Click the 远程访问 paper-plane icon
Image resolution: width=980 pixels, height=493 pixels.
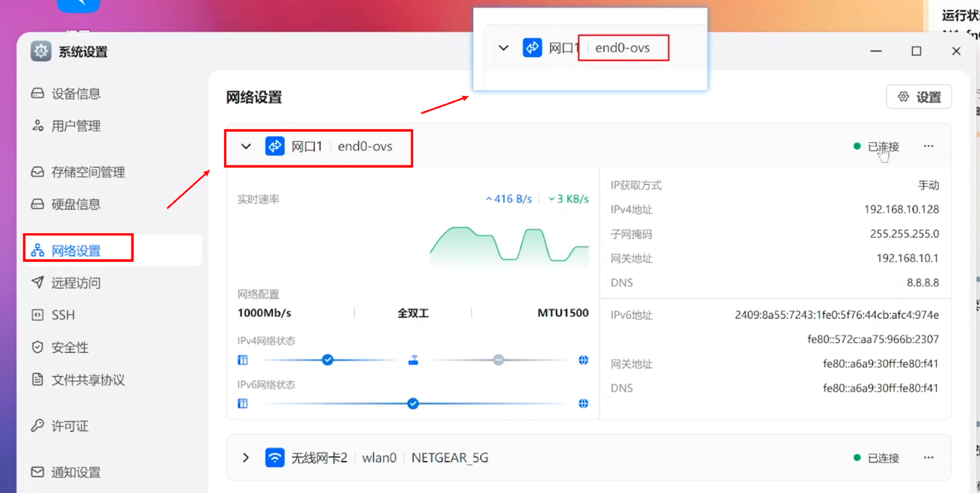point(37,283)
